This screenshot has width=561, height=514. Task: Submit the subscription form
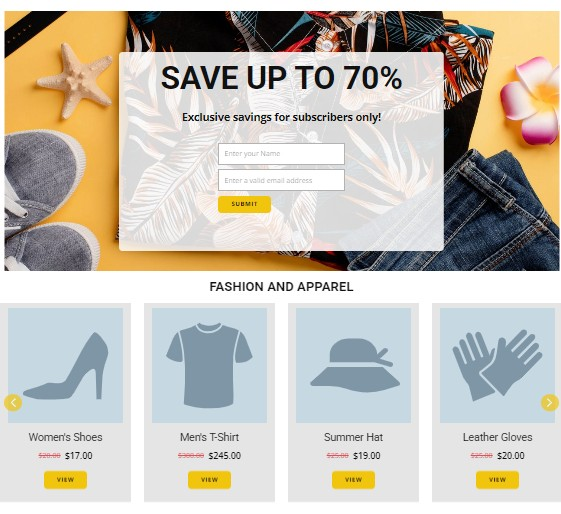(244, 204)
